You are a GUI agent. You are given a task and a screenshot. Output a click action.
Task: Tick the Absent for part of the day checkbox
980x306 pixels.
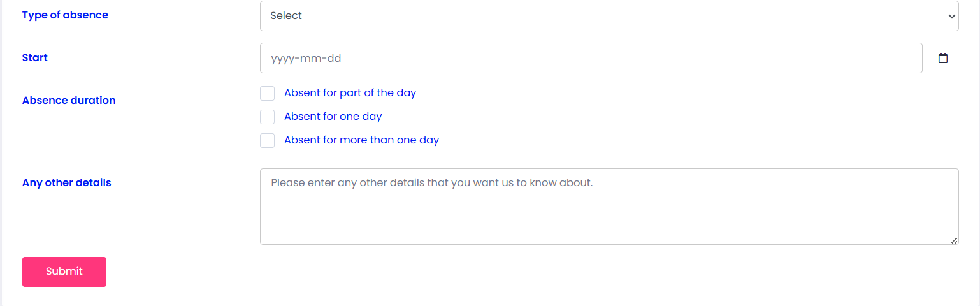[268, 93]
